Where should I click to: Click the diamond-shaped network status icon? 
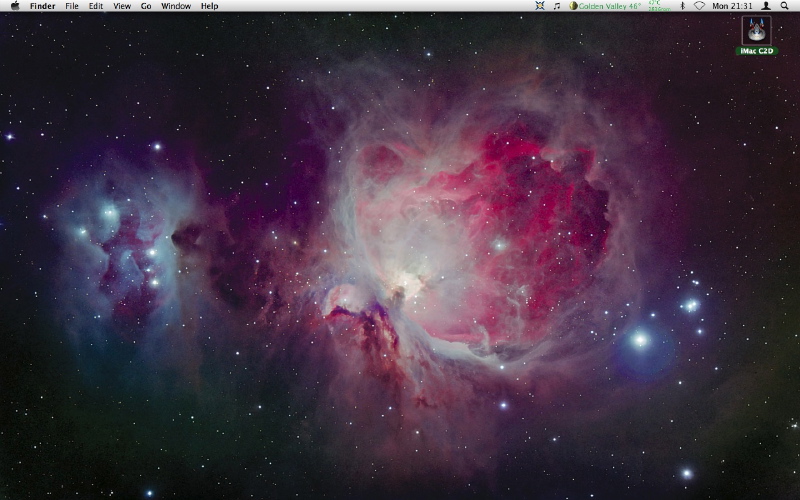tap(699, 6)
